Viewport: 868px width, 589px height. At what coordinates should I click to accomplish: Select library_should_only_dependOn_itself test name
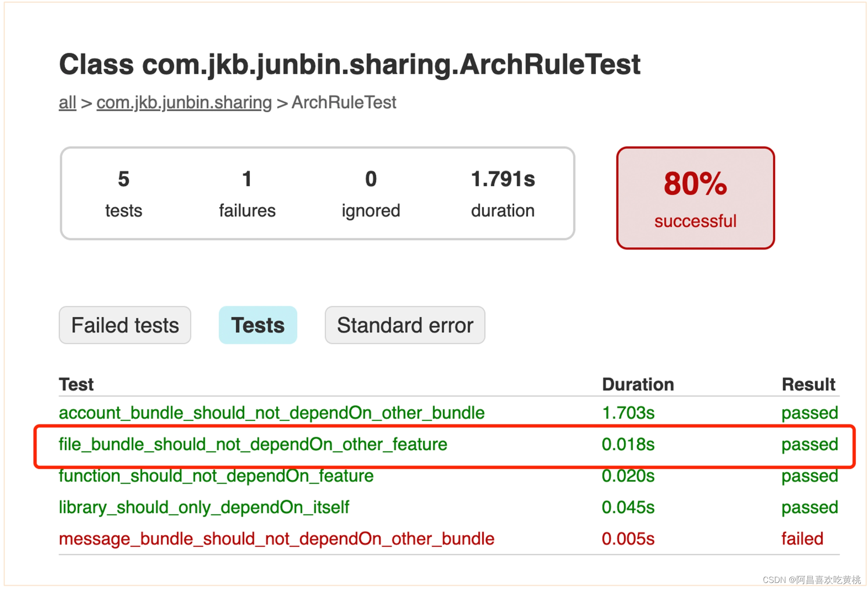204,507
